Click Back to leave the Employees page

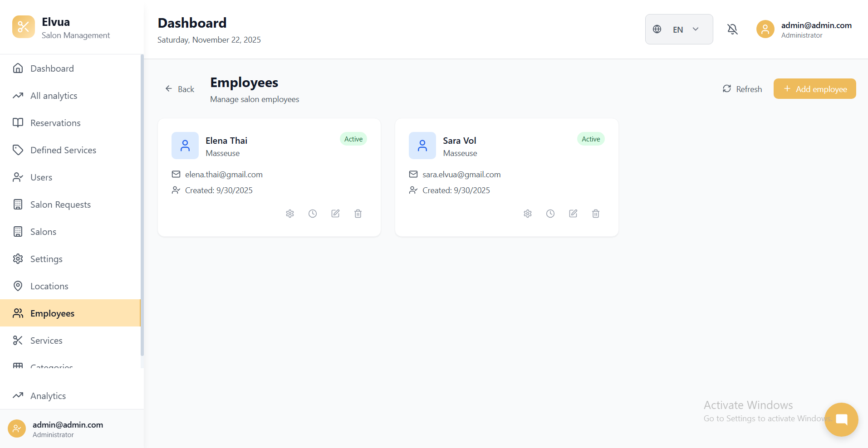179,89
